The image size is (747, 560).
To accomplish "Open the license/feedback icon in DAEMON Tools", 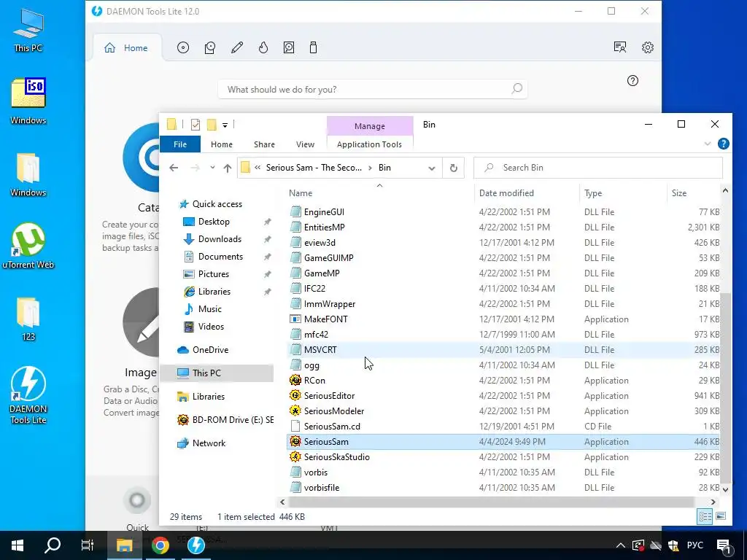I will coord(620,47).
